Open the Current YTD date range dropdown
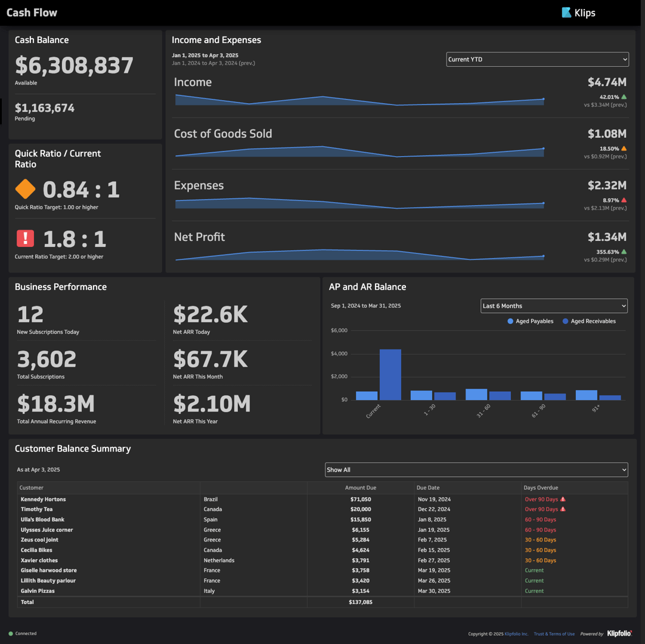The height and width of the screenshot is (644, 645). pyautogui.click(x=537, y=59)
